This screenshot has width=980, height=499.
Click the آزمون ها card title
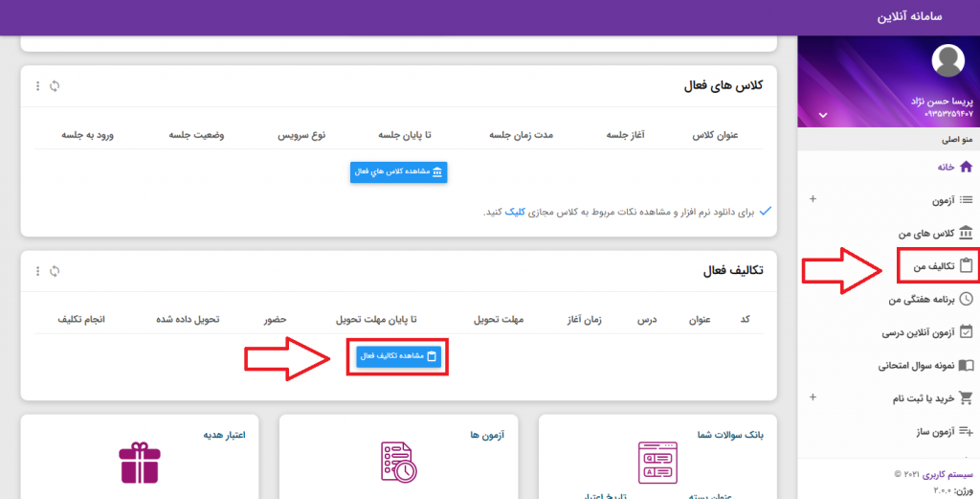[x=487, y=435]
